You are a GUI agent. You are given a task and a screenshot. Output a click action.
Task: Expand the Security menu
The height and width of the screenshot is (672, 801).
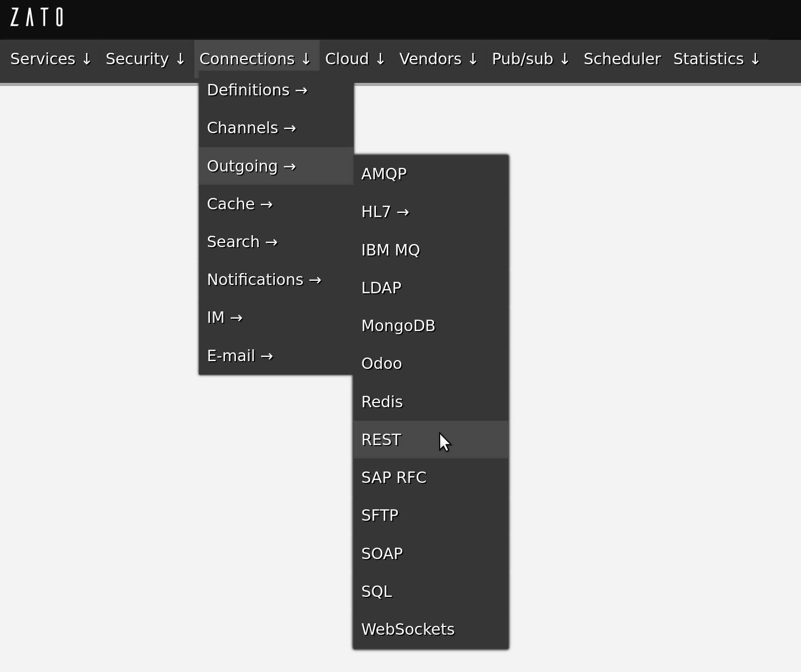[145, 59]
